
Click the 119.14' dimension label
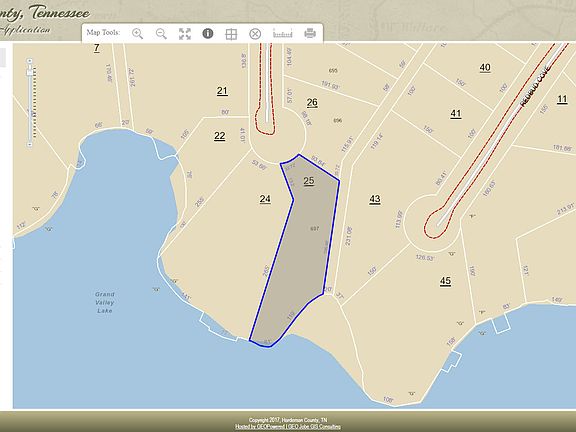pyautogui.click(x=377, y=141)
